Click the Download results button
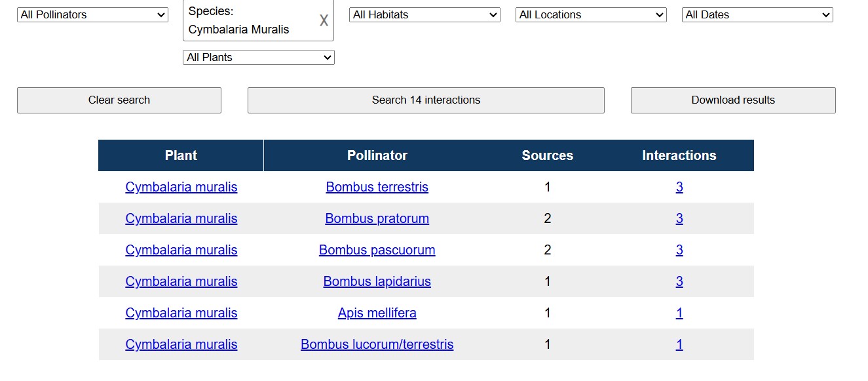The height and width of the screenshot is (381, 868). [x=732, y=100]
